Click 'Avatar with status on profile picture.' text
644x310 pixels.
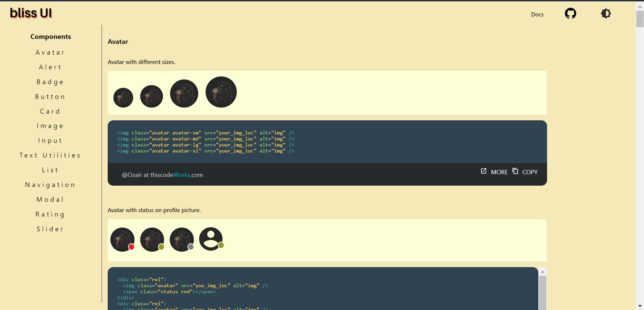pyautogui.click(x=154, y=210)
